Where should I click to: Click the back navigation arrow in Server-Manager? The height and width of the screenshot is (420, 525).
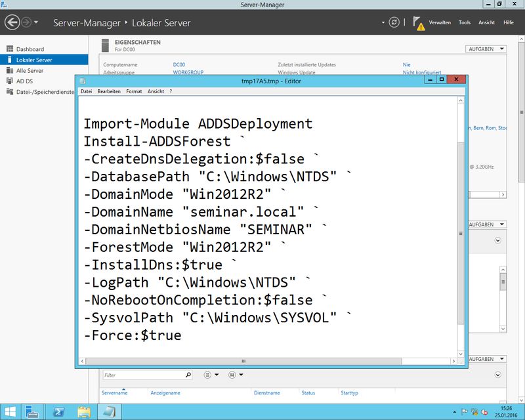(12, 22)
